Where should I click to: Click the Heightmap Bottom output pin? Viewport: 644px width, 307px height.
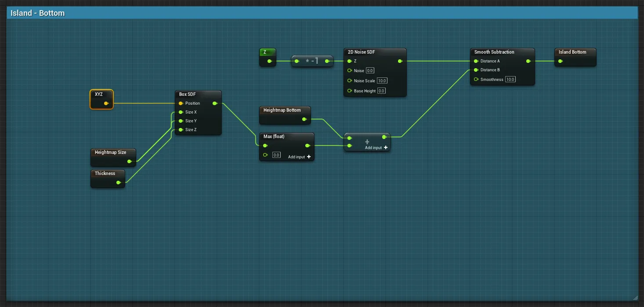tap(304, 119)
